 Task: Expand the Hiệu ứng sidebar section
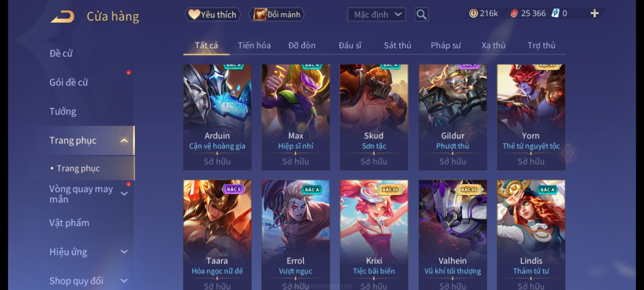(x=124, y=252)
